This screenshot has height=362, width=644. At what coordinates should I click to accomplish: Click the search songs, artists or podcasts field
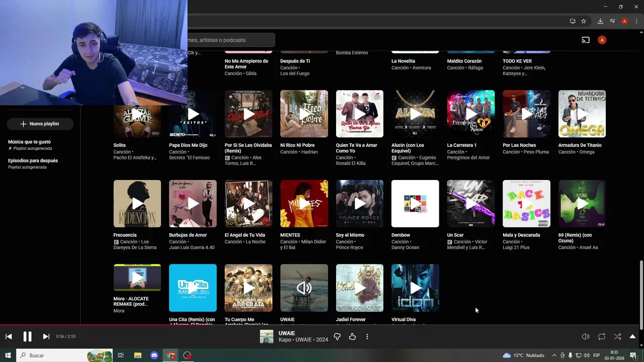pos(231,40)
